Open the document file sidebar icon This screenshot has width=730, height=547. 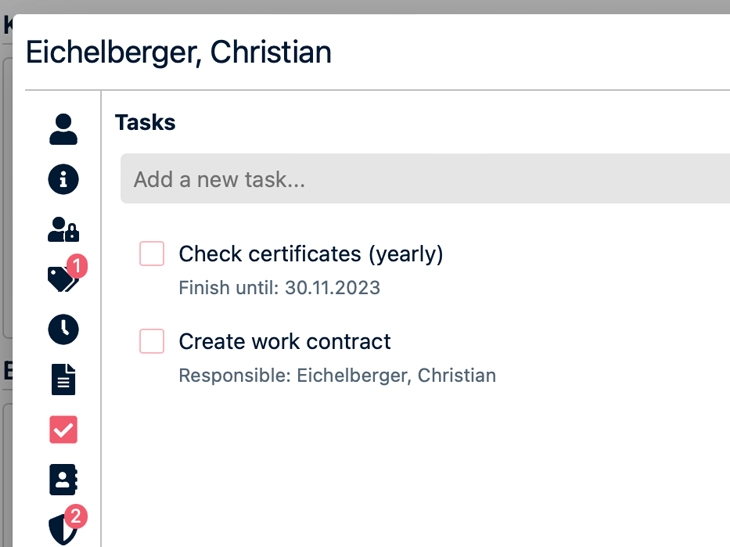[63, 379]
